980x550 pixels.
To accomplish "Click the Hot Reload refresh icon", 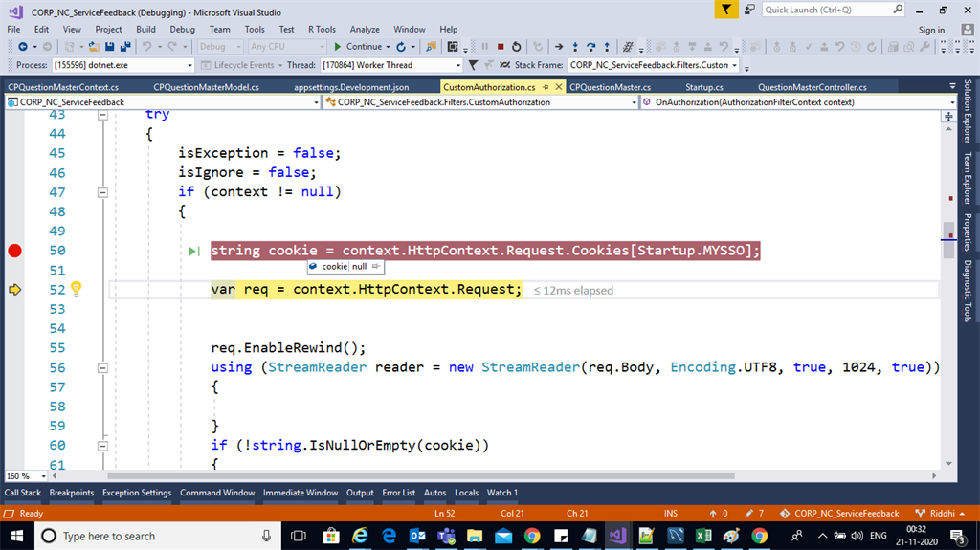I will tap(401, 47).
